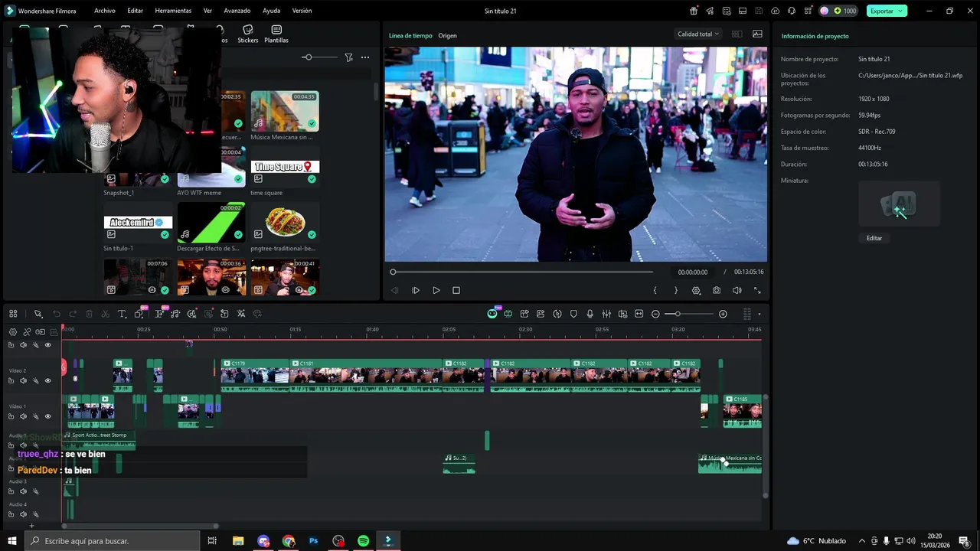Click the play button in the preview
The width and height of the screenshot is (980, 551).
pyautogui.click(x=436, y=290)
